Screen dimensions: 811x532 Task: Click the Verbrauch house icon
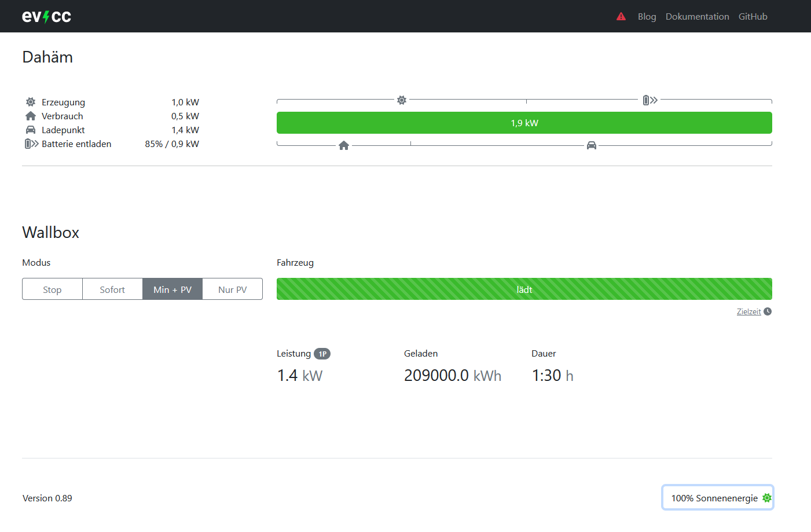(30, 115)
